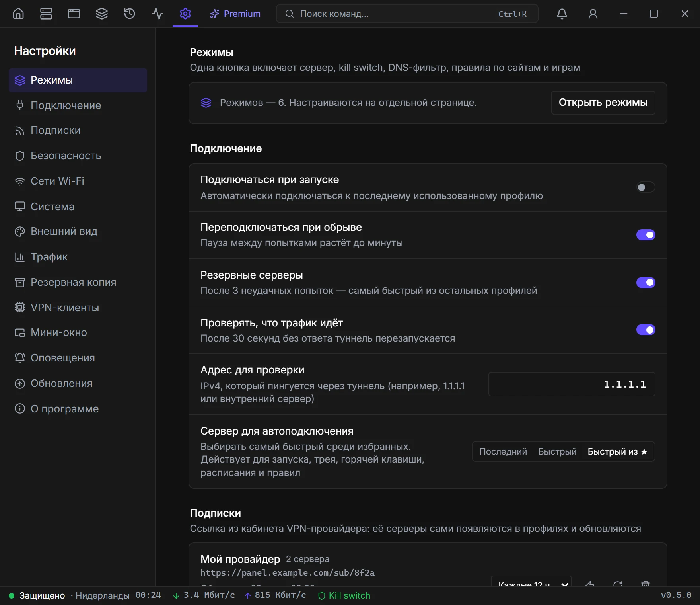Open Безопасность section in sidebar
Image resolution: width=700 pixels, height=605 pixels.
click(x=78, y=156)
